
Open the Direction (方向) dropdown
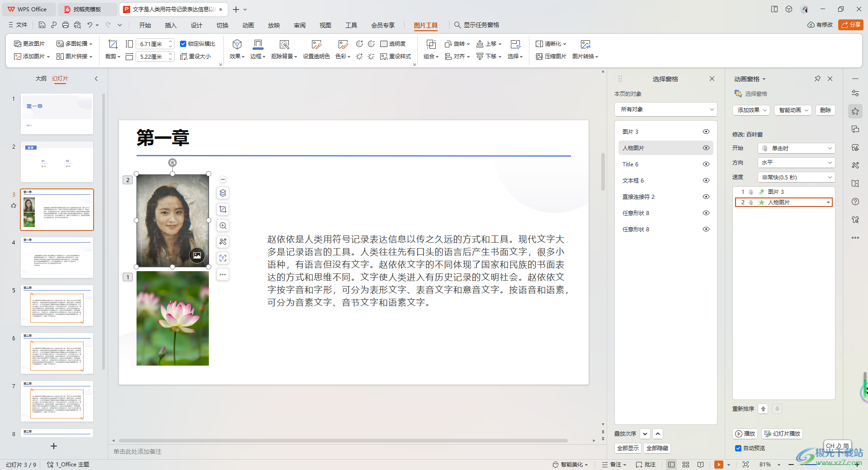(x=796, y=163)
